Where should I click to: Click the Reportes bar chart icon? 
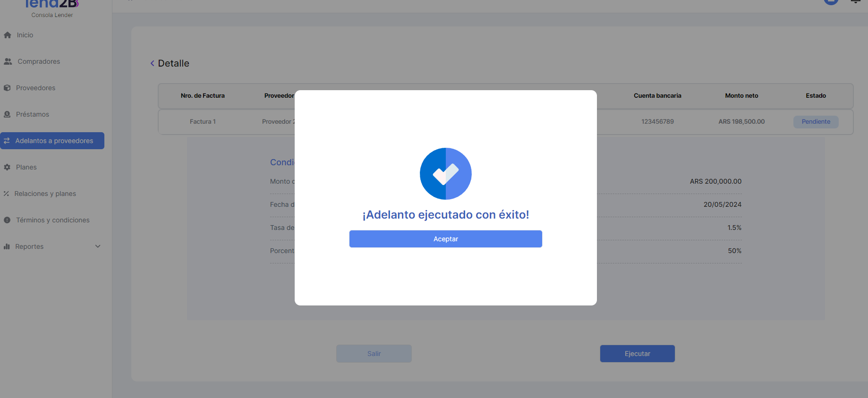pyautogui.click(x=7, y=246)
